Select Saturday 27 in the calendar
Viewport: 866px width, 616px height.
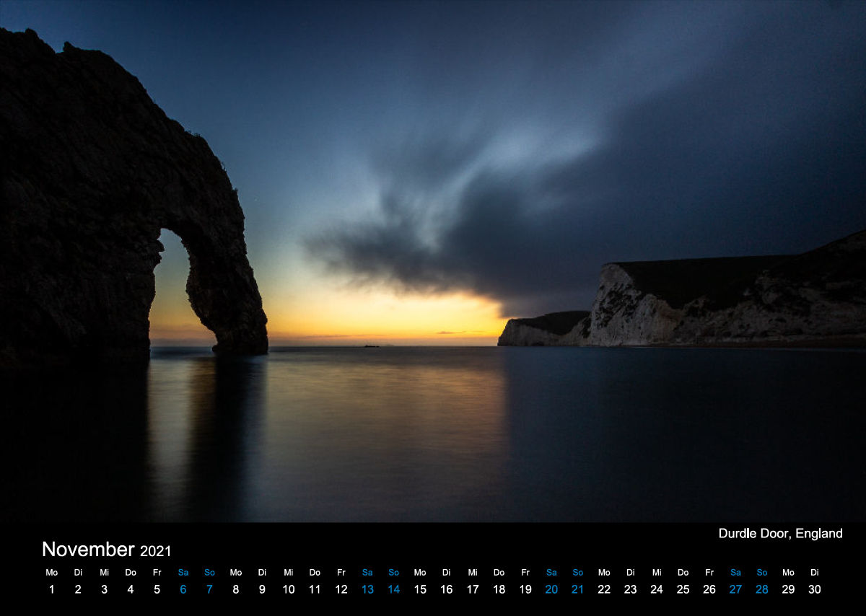(735, 589)
